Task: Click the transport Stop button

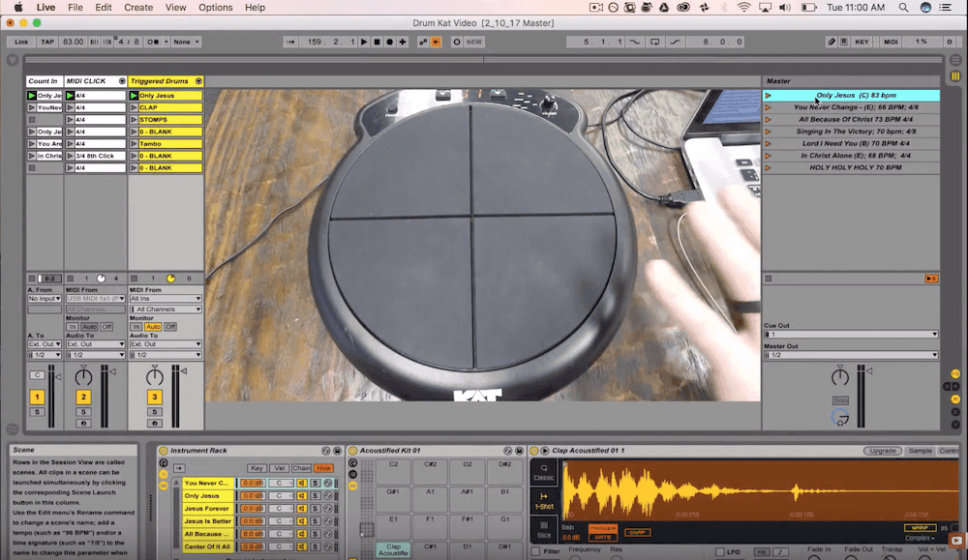Action: [x=378, y=42]
